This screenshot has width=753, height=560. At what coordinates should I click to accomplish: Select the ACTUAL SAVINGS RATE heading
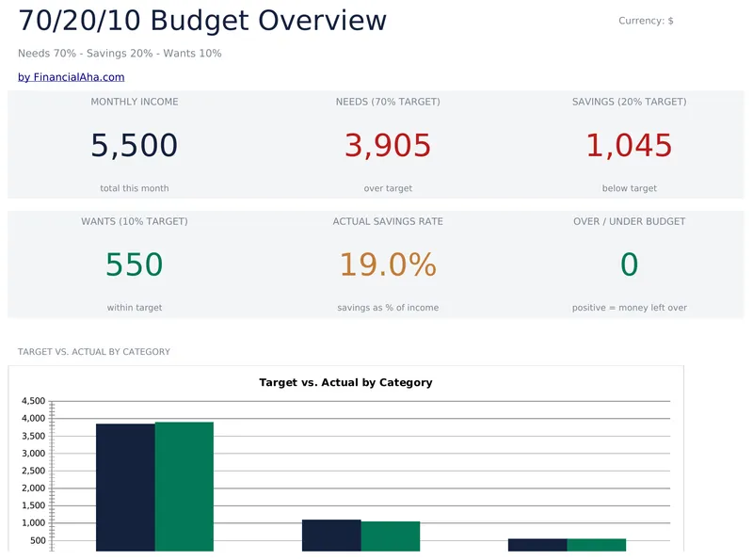(x=388, y=221)
